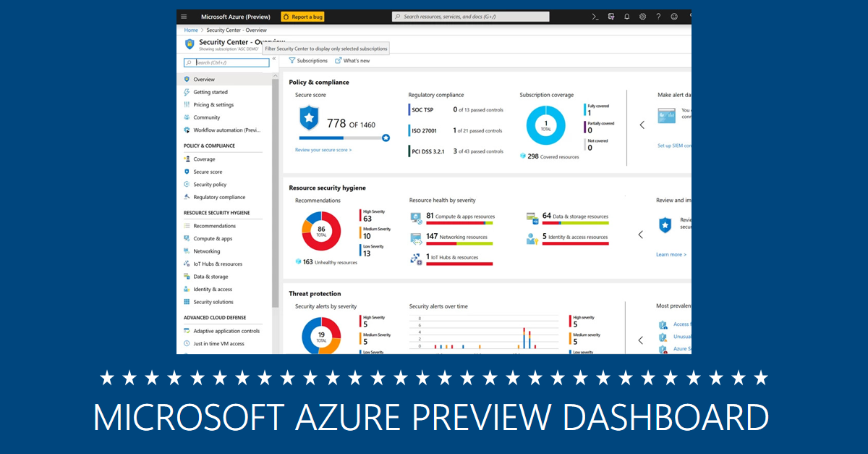The image size is (868, 454).
Task: Open Just in time VM access
Action: pos(218,343)
